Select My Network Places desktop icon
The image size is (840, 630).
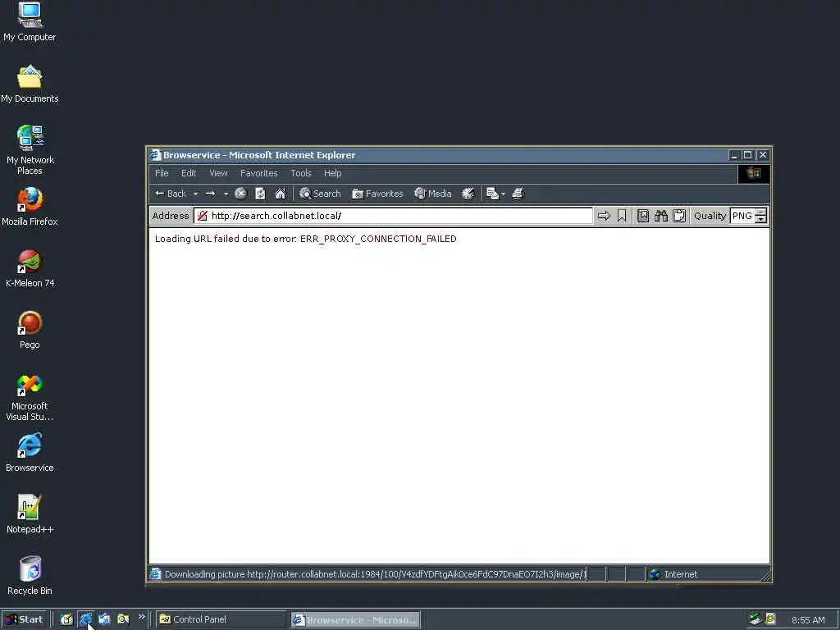pos(30,150)
